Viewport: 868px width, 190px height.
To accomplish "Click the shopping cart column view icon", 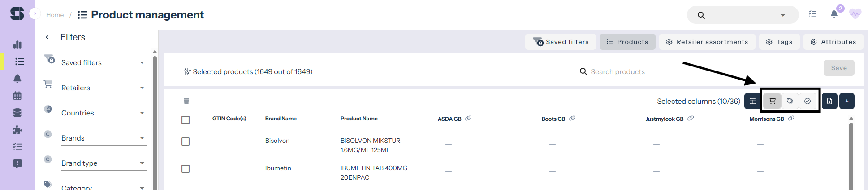I will pyautogui.click(x=772, y=101).
